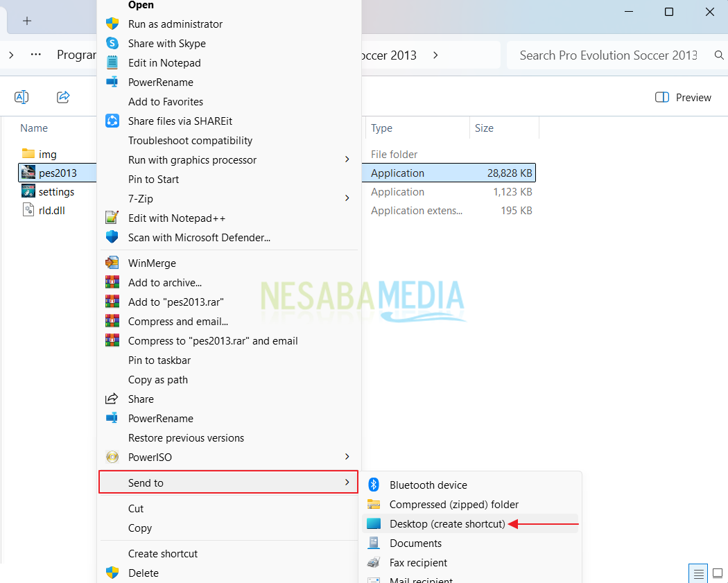This screenshot has height=583, width=728.
Task: Expand the PowerISO submenu arrow
Action: point(347,457)
